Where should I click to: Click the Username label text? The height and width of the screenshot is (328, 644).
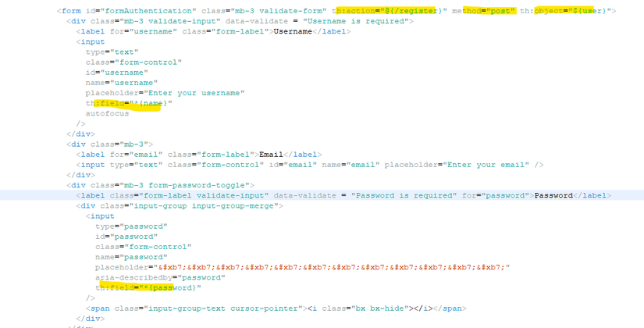tap(293, 31)
